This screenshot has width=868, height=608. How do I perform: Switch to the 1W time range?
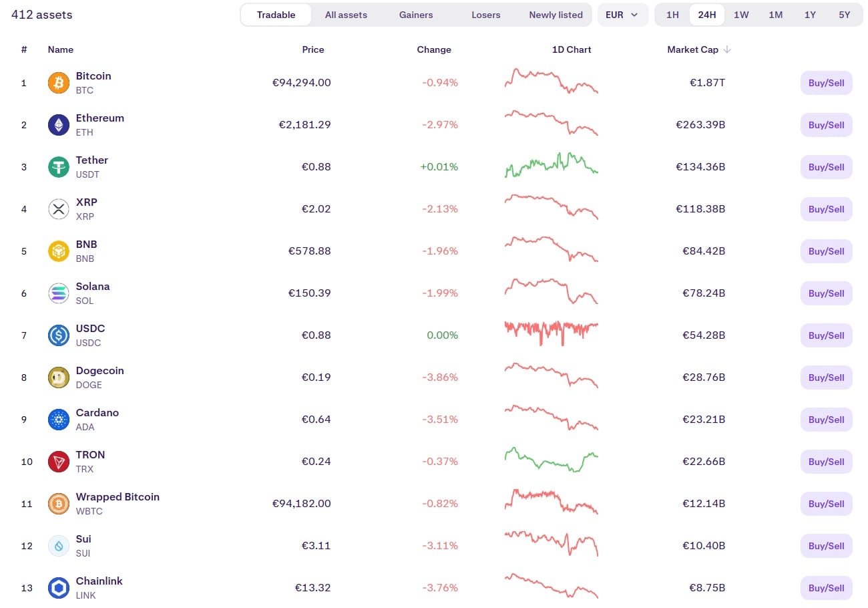741,14
